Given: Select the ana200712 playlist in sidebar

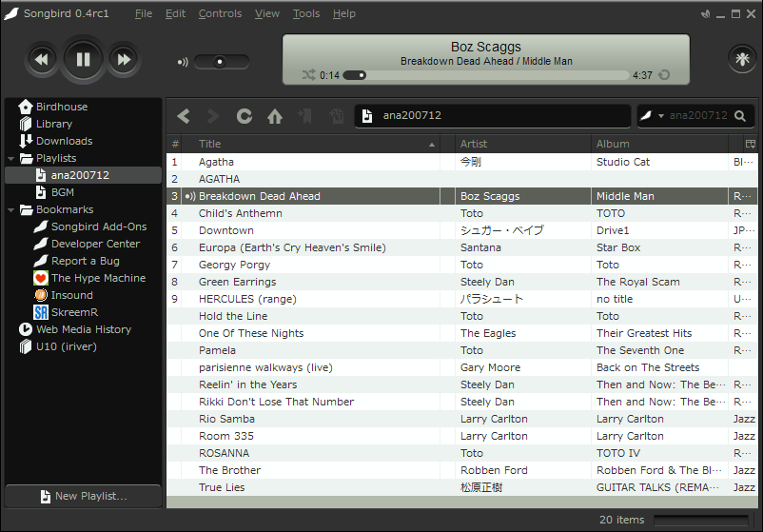Looking at the screenshot, I should click(83, 175).
